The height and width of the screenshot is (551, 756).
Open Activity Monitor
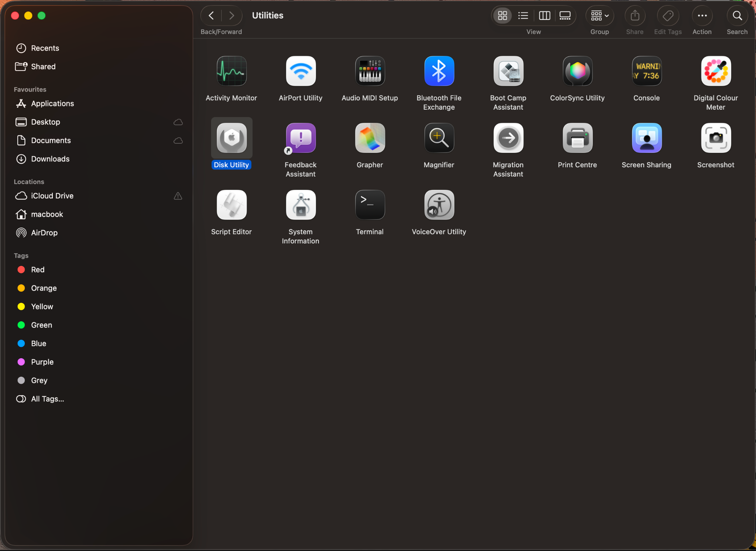pyautogui.click(x=231, y=71)
